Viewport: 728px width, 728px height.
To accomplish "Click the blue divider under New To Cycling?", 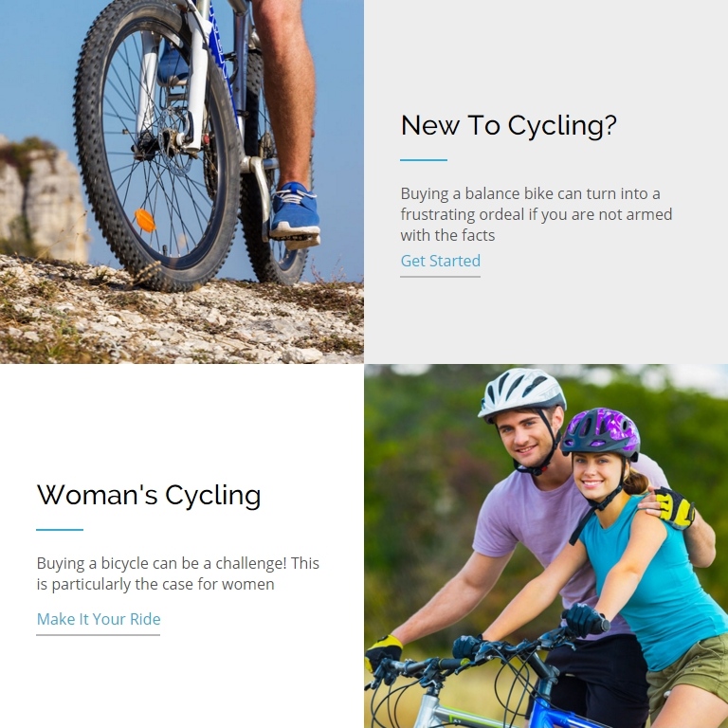I will pos(424,160).
